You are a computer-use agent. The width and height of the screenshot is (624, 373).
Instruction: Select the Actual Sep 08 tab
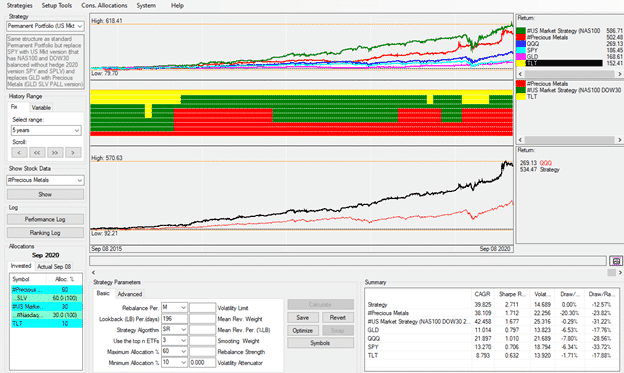tap(54, 266)
